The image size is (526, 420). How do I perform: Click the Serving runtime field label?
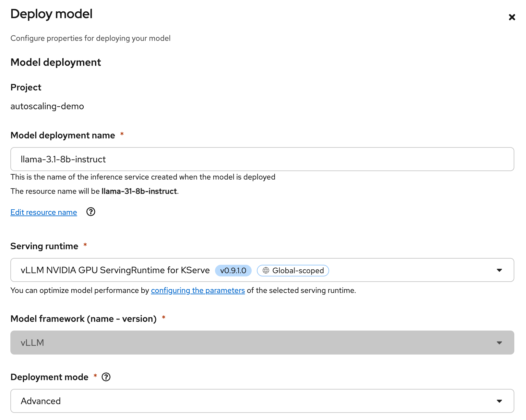tap(44, 246)
